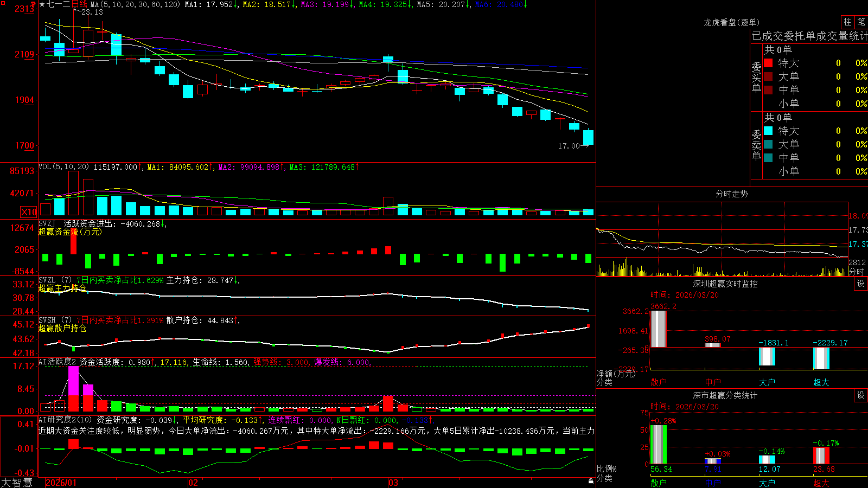
Task: Click the AI活跃度2 indicator label
Action: pyautogui.click(x=58, y=362)
